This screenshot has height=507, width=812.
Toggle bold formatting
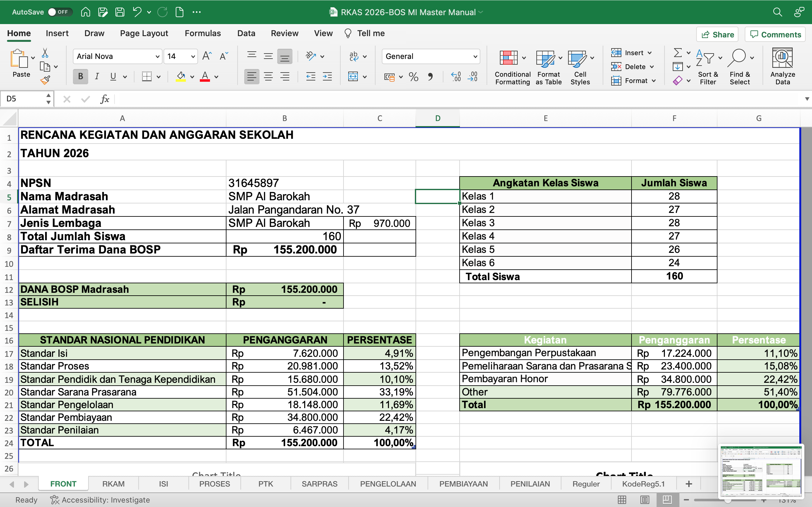coord(80,76)
